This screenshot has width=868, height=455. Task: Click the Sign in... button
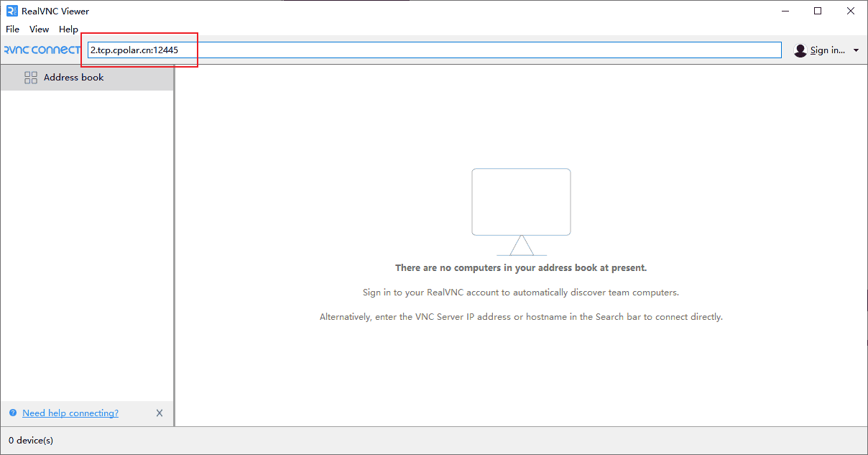coord(827,50)
